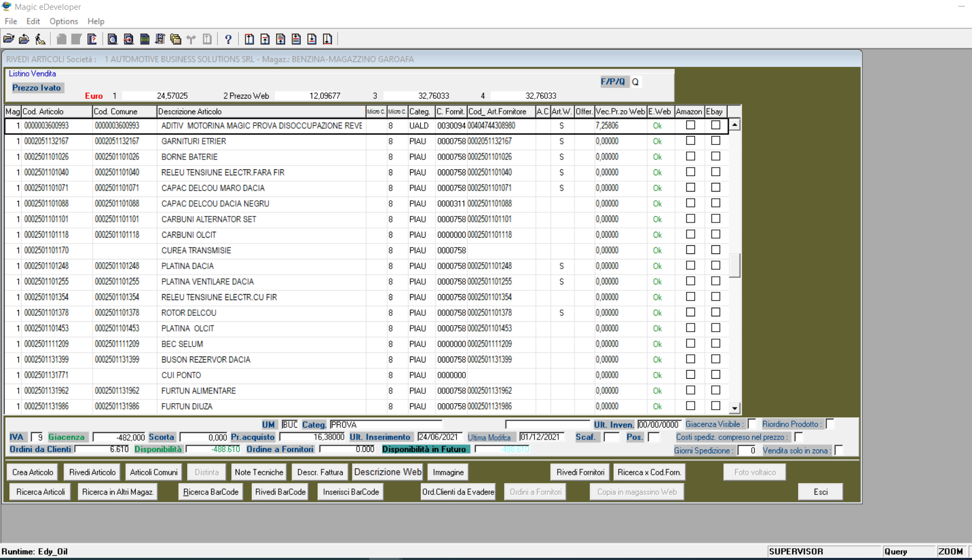The width and height of the screenshot is (972, 560).
Task: Click the document with question mark icon
Action: pos(92,39)
